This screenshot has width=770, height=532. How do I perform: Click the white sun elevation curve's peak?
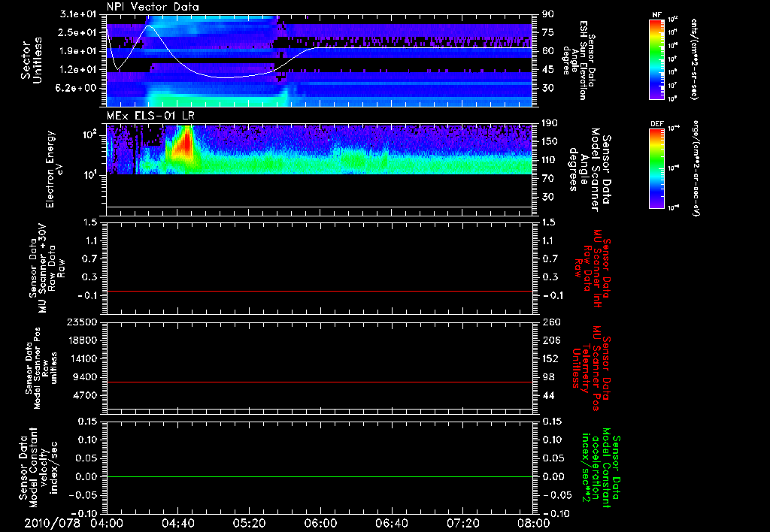pyautogui.click(x=150, y=26)
